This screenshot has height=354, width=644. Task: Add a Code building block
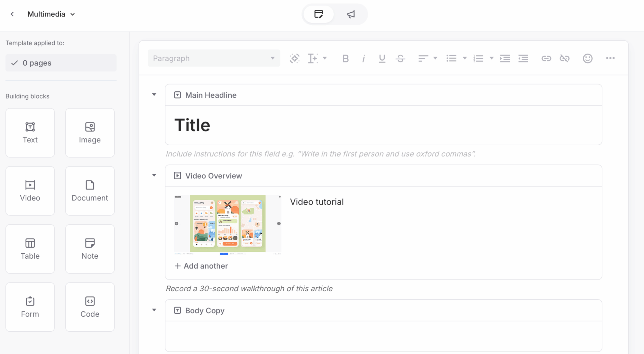(x=90, y=307)
